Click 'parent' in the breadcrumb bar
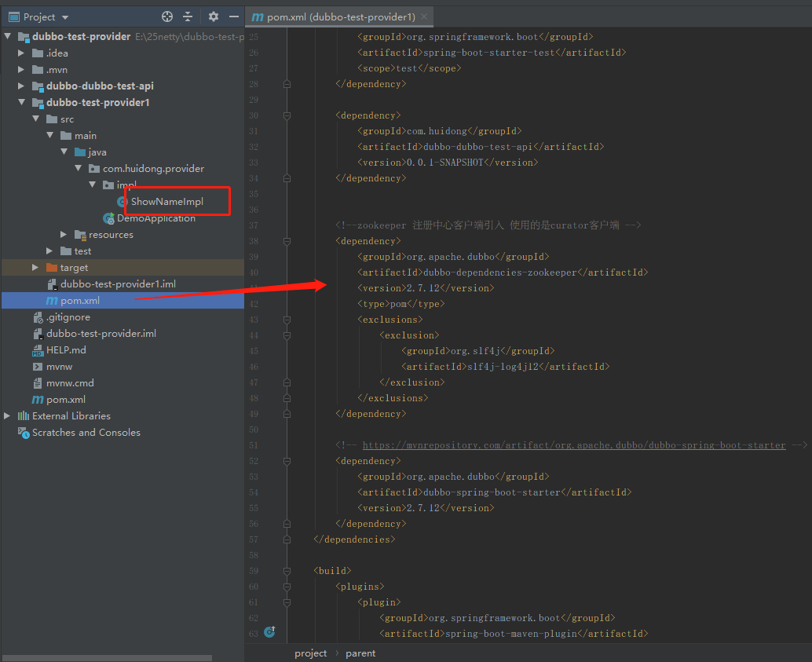The image size is (812, 662). [x=360, y=653]
